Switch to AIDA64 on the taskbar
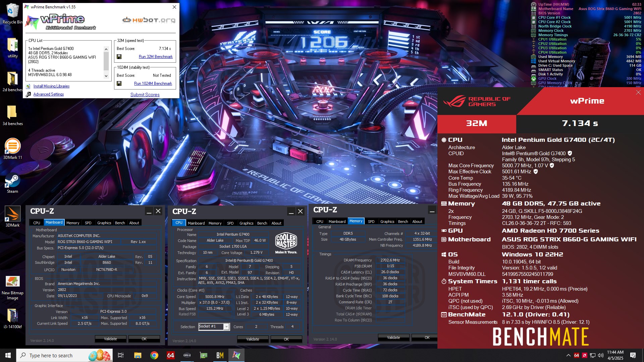644x362 pixels. pyautogui.click(x=171, y=355)
